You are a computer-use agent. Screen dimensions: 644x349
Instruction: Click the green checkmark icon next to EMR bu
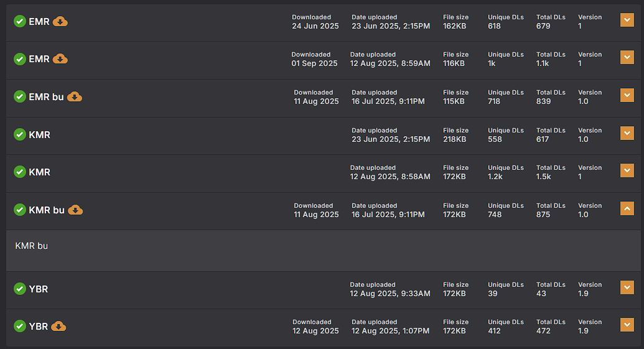click(x=20, y=97)
